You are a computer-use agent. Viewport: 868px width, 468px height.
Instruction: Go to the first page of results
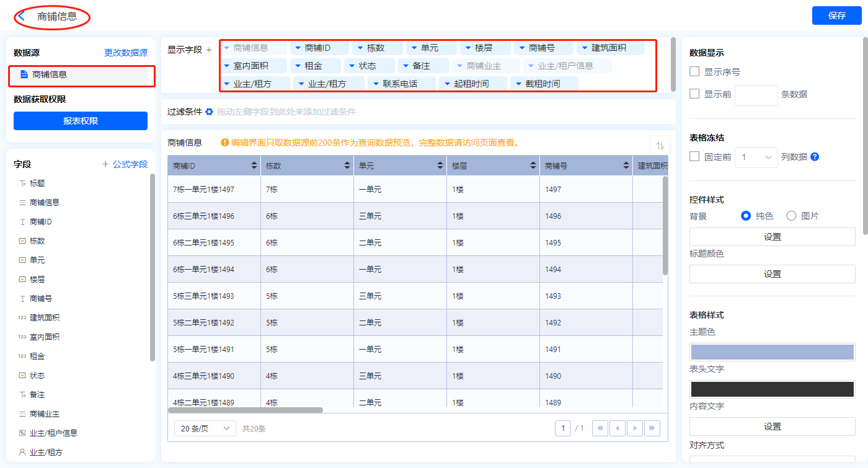[600, 428]
